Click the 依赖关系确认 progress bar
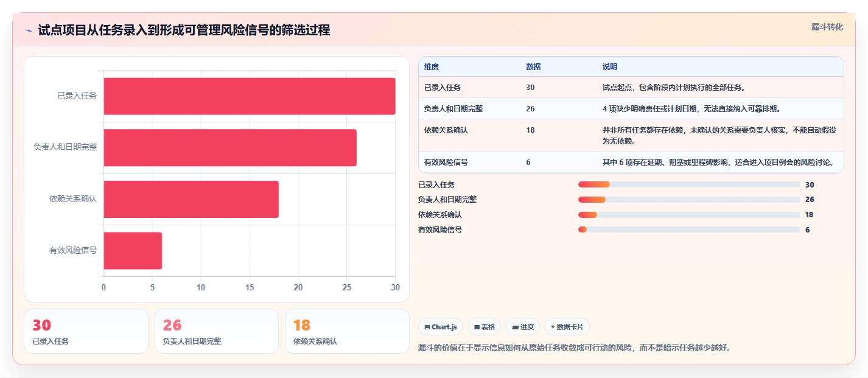868x378 pixels. tap(689, 215)
